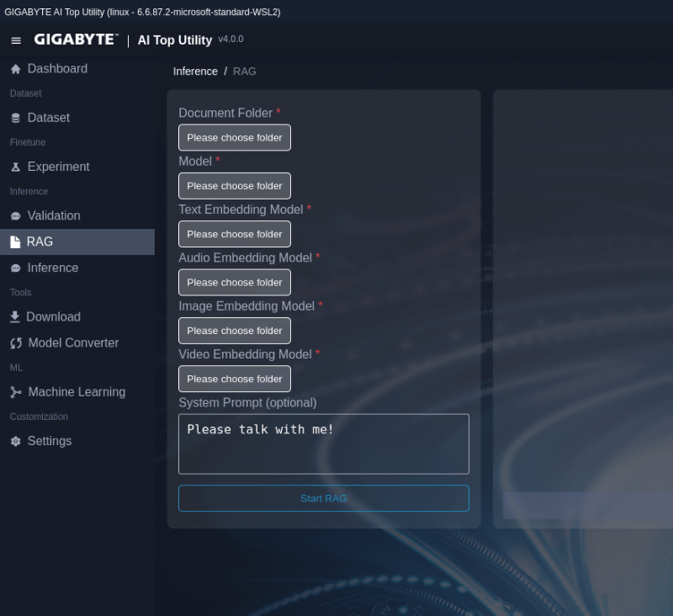
Task: Click the Validation chat bubble icon
Action: pos(16,216)
